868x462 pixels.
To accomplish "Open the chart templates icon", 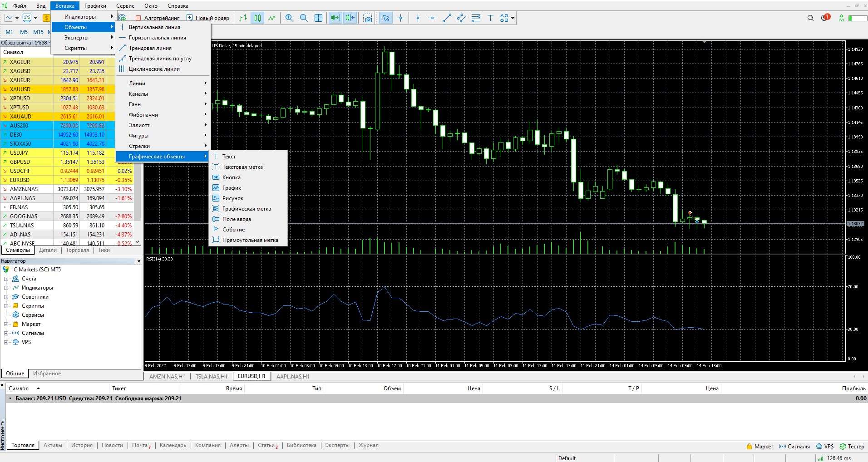I will tap(27, 18).
